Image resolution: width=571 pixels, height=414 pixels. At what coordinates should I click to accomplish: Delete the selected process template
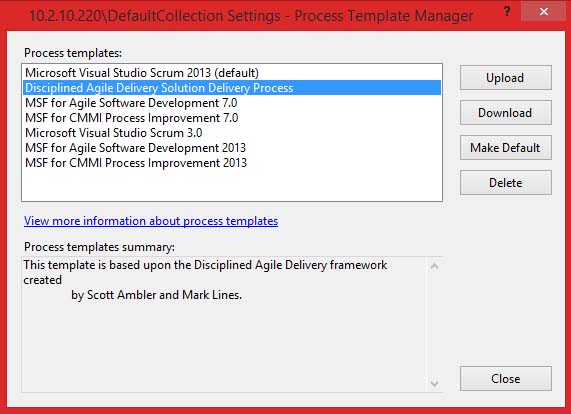click(x=505, y=182)
